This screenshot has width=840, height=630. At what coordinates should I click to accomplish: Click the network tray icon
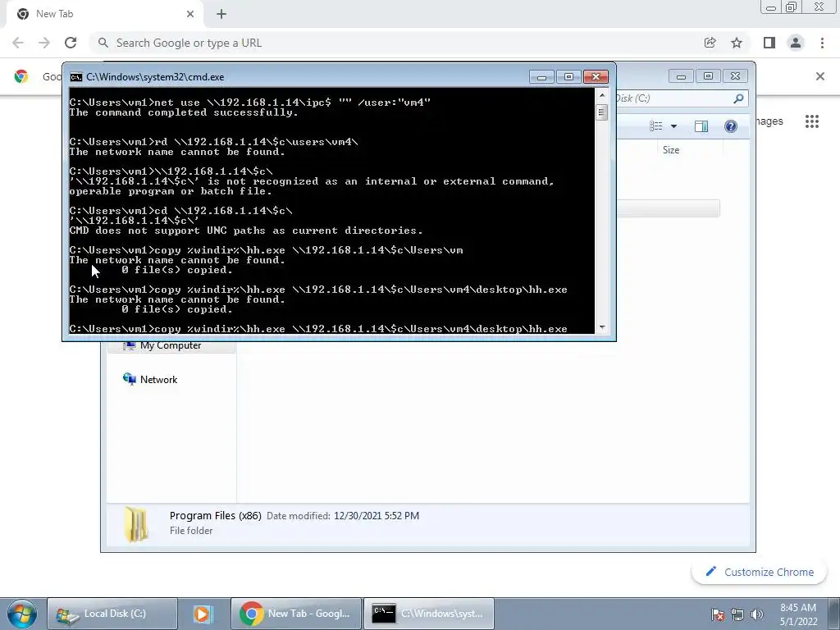click(737, 614)
